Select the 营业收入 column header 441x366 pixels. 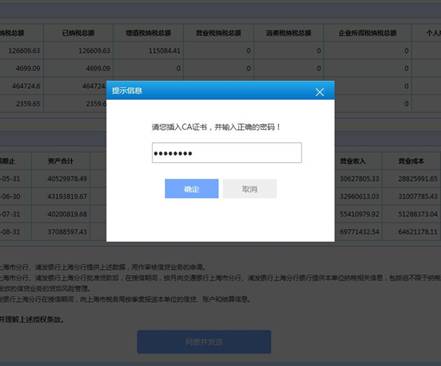pyautogui.click(x=353, y=161)
